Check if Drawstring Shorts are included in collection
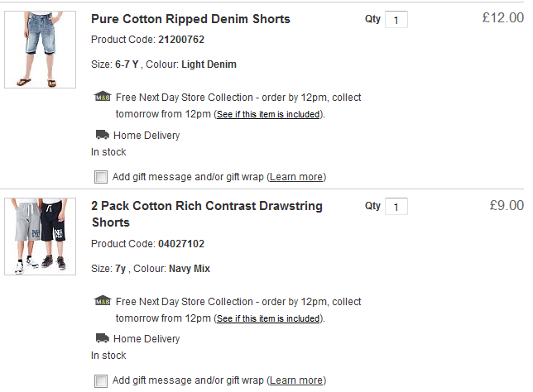 point(268,318)
